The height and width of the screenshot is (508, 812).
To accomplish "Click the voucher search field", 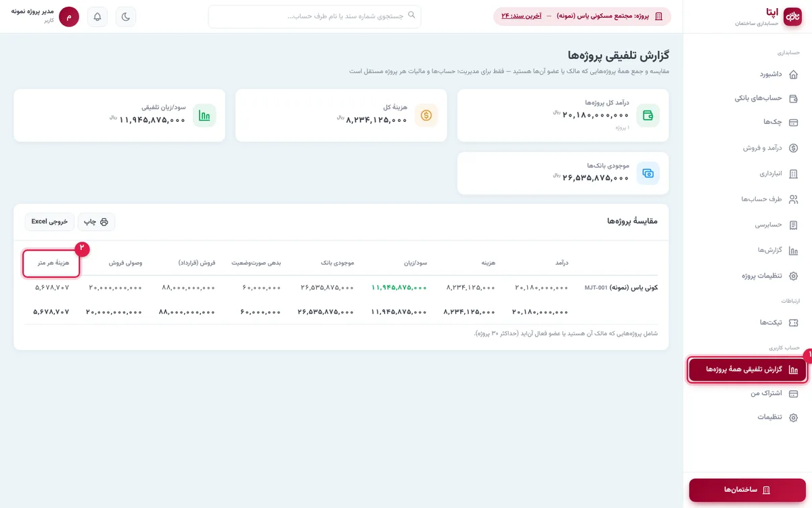I will click(315, 16).
